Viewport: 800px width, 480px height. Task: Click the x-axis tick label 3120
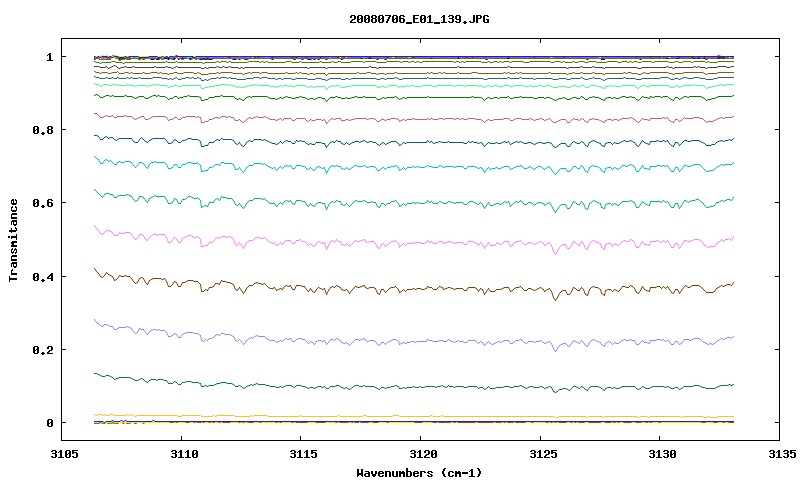(423, 454)
